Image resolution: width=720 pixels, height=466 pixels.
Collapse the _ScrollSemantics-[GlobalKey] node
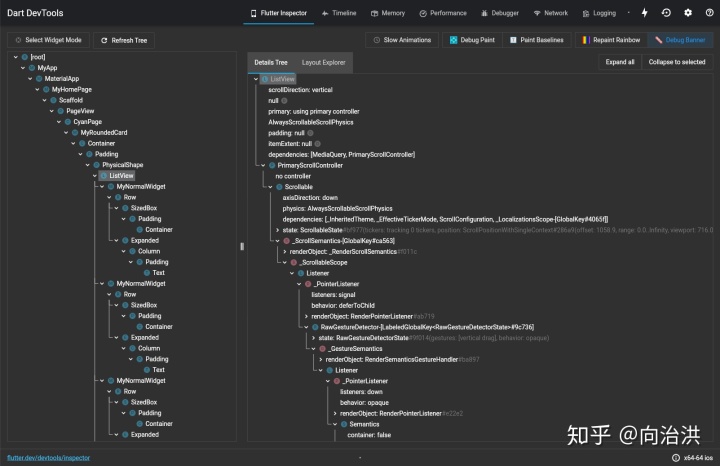[x=277, y=241]
